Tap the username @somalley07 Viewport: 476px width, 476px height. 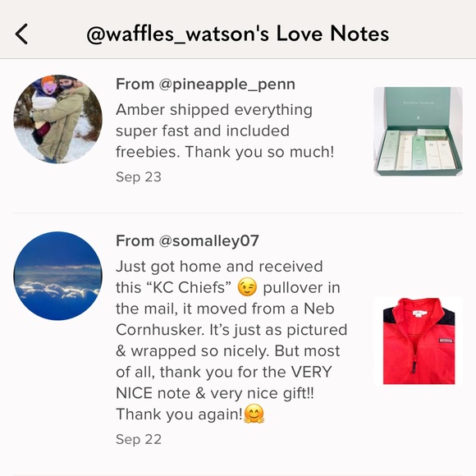[x=208, y=240]
